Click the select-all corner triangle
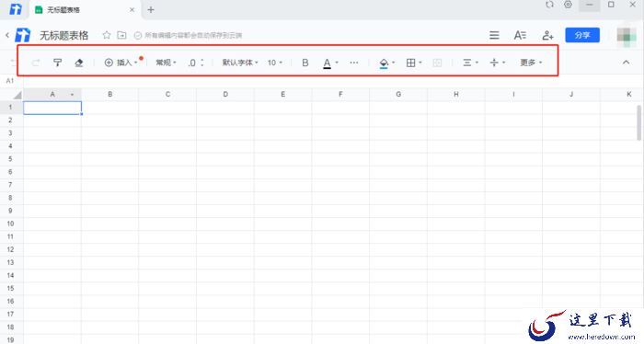 (17, 96)
